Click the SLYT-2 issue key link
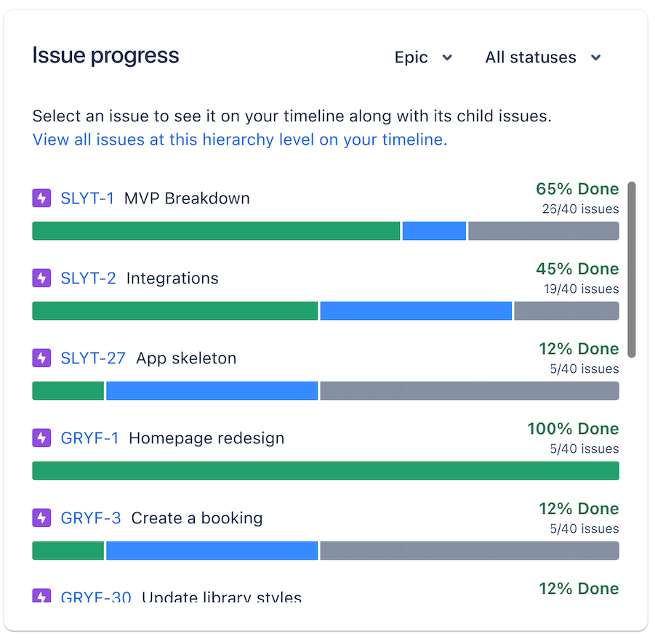The height and width of the screenshot is (644, 655). [87, 278]
